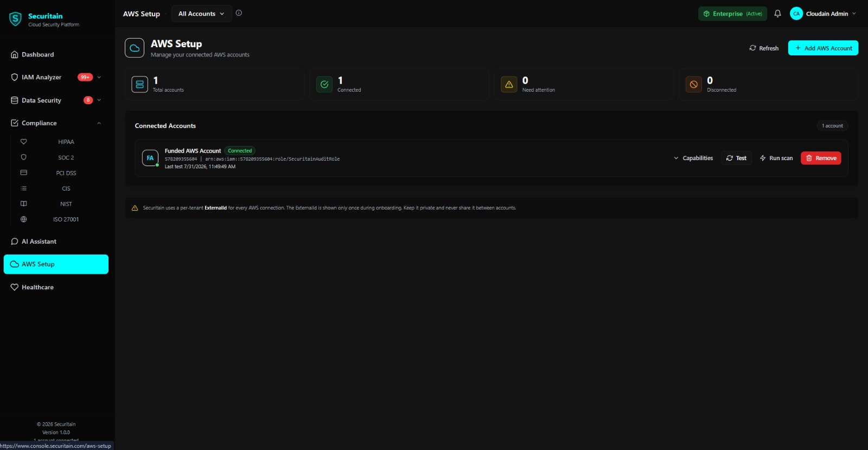Click the 'Connected Accounts' heading
The height and width of the screenshot is (450, 868).
point(165,126)
